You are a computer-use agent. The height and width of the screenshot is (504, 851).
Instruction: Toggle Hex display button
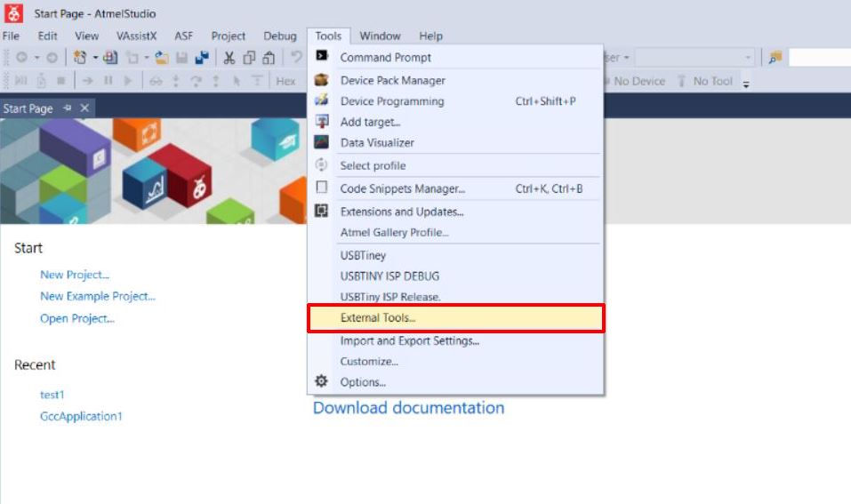point(285,82)
